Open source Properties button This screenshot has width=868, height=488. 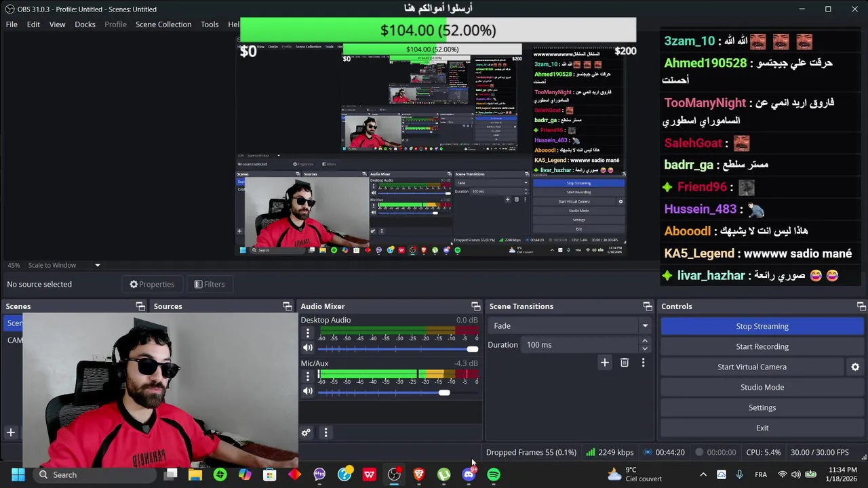(152, 284)
